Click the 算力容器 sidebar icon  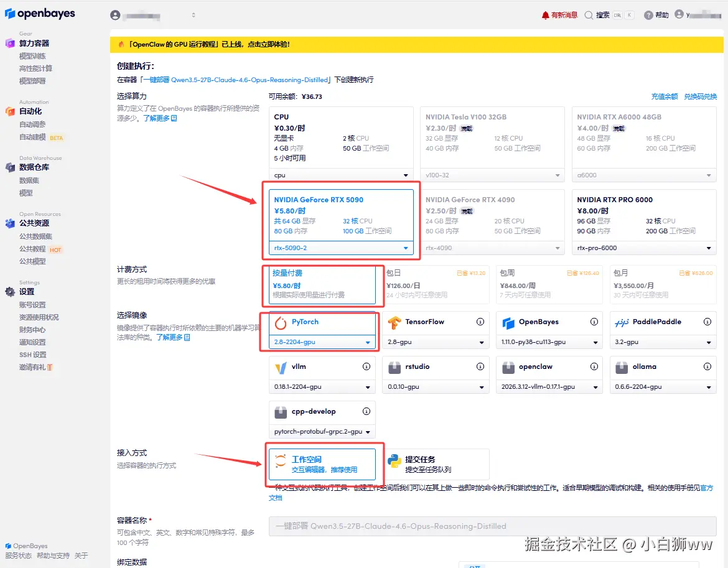point(10,43)
